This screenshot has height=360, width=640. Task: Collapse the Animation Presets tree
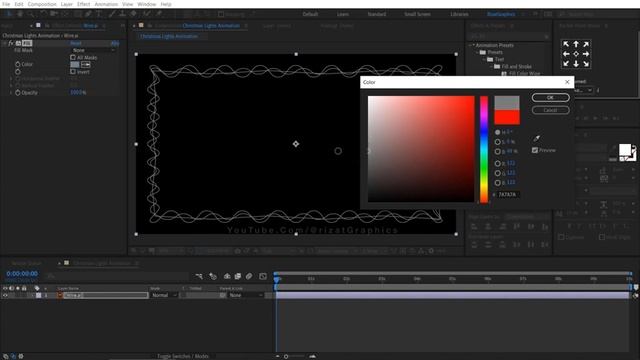tap(471, 45)
